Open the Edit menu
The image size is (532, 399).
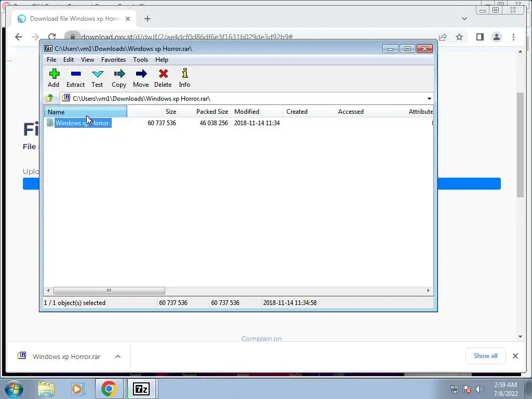(69, 60)
